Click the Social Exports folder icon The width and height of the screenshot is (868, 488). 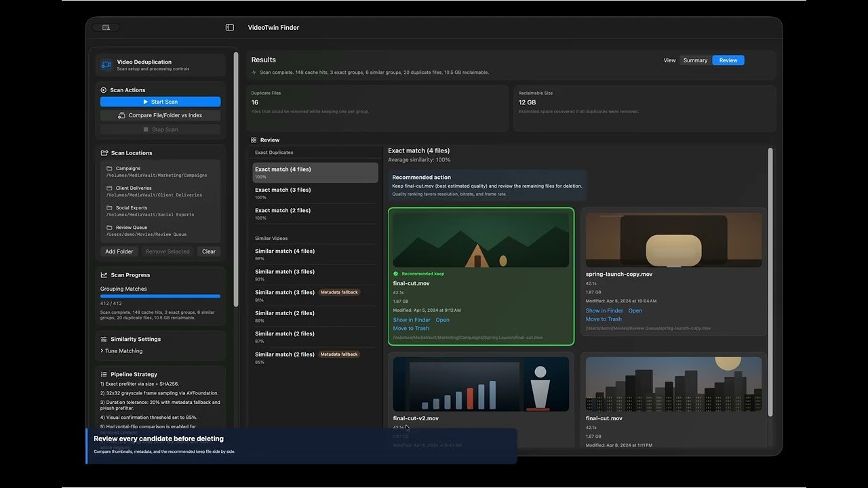point(109,207)
